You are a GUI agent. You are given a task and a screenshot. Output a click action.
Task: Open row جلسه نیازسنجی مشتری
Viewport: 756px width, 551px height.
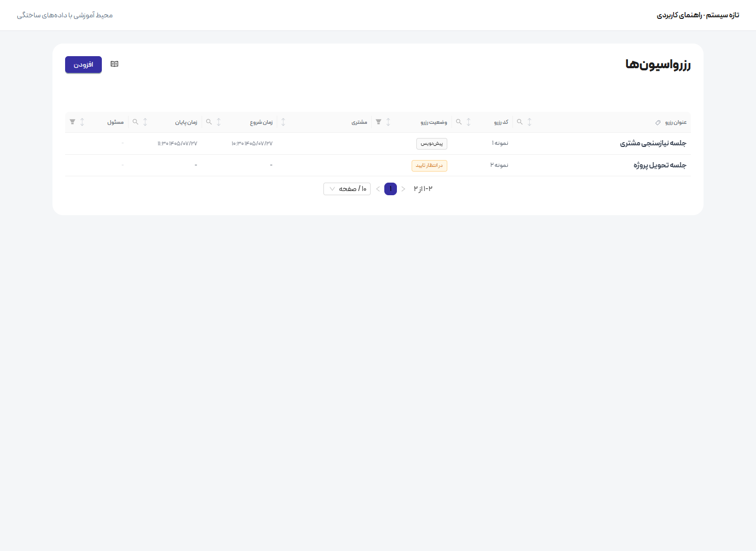click(378, 143)
